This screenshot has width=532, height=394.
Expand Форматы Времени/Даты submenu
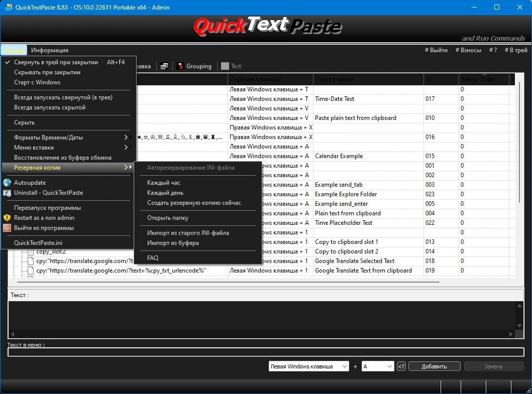pos(68,138)
